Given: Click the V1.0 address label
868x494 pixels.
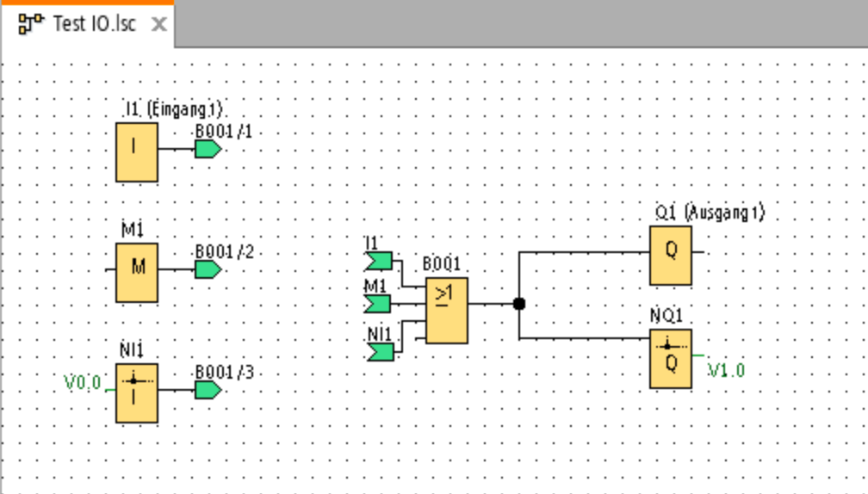Looking at the screenshot, I should coord(726,371).
